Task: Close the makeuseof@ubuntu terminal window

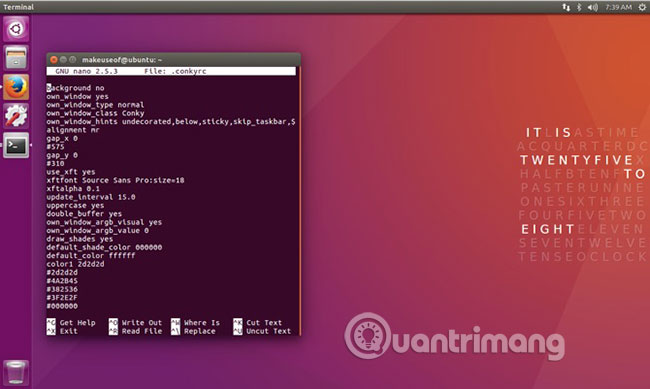Action: point(53,60)
